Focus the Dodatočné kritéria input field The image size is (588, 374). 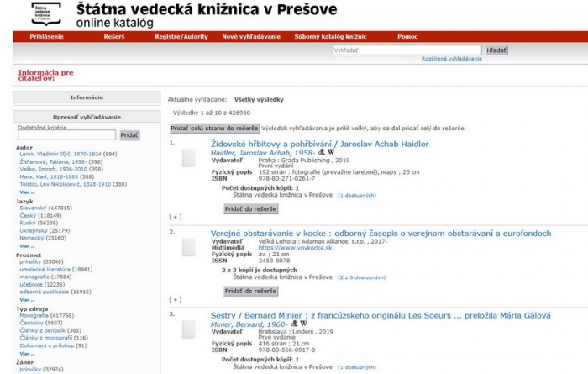click(x=66, y=135)
